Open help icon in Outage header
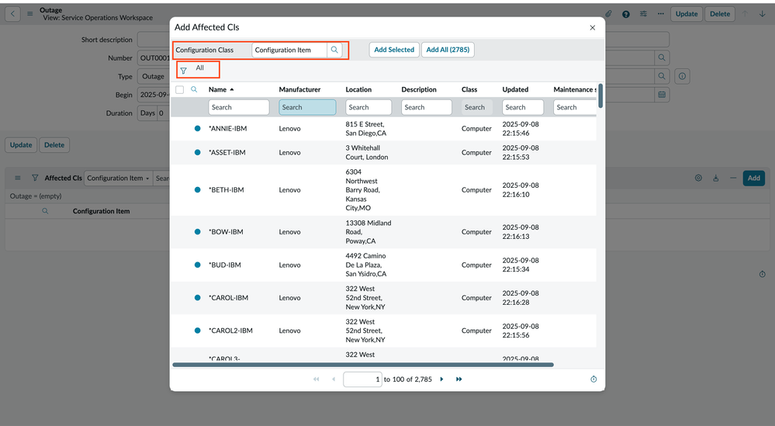 pos(626,14)
